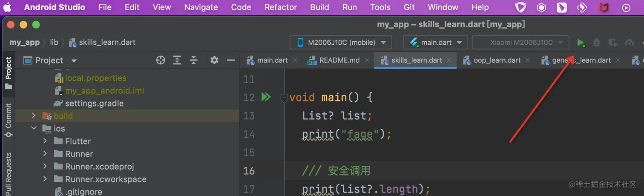
Task: Click the Debug bug icon in toolbar
Action: pos(597,43)
